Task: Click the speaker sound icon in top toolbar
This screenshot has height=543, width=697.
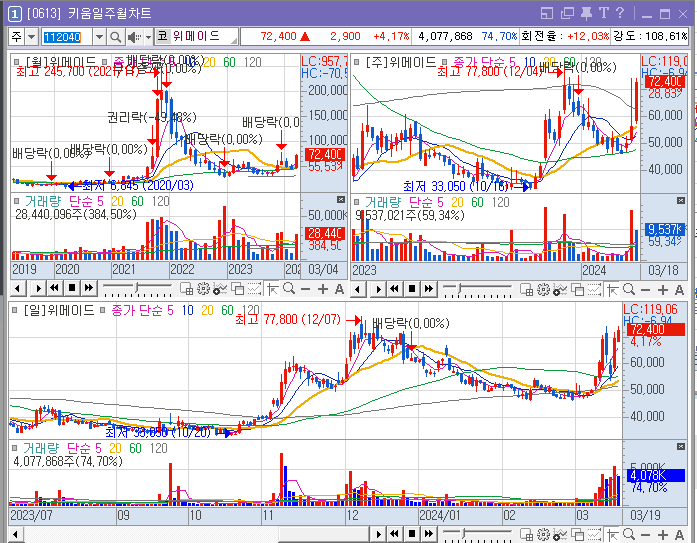Action: tap(134, 37)
